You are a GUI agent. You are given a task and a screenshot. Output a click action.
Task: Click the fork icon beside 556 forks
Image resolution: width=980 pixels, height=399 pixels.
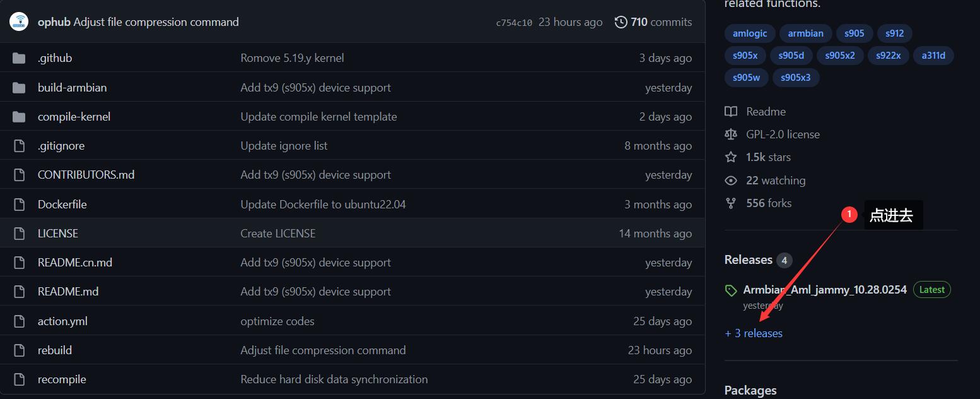pos(731,203)
